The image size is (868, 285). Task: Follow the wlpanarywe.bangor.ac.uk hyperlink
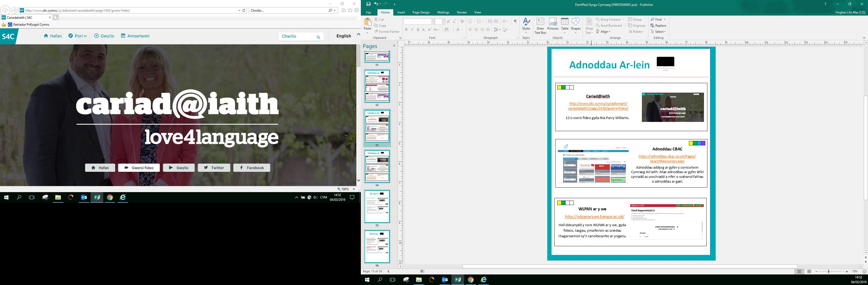click(594, 217)
